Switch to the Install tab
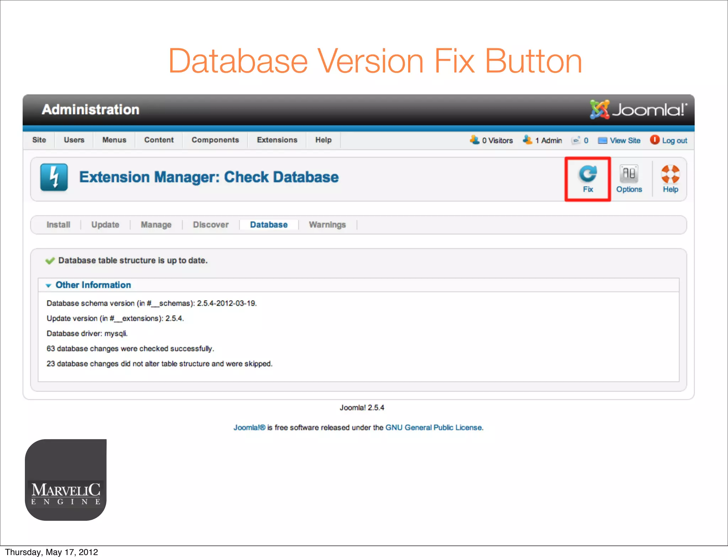Viewport: 728px width, 560px height. (58, 225)
